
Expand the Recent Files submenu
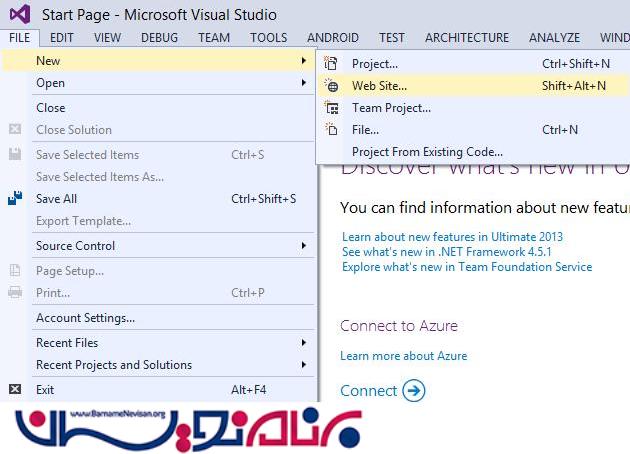[67, 343]
